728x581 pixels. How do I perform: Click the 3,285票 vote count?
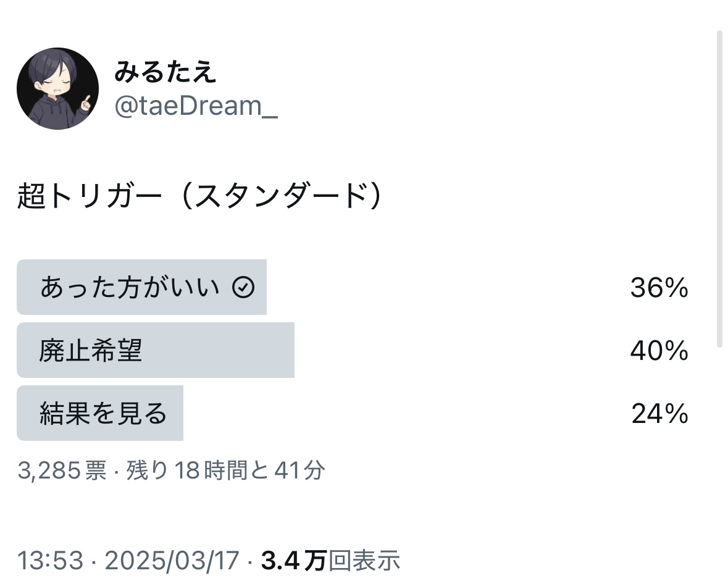click(x=62, y=471)
